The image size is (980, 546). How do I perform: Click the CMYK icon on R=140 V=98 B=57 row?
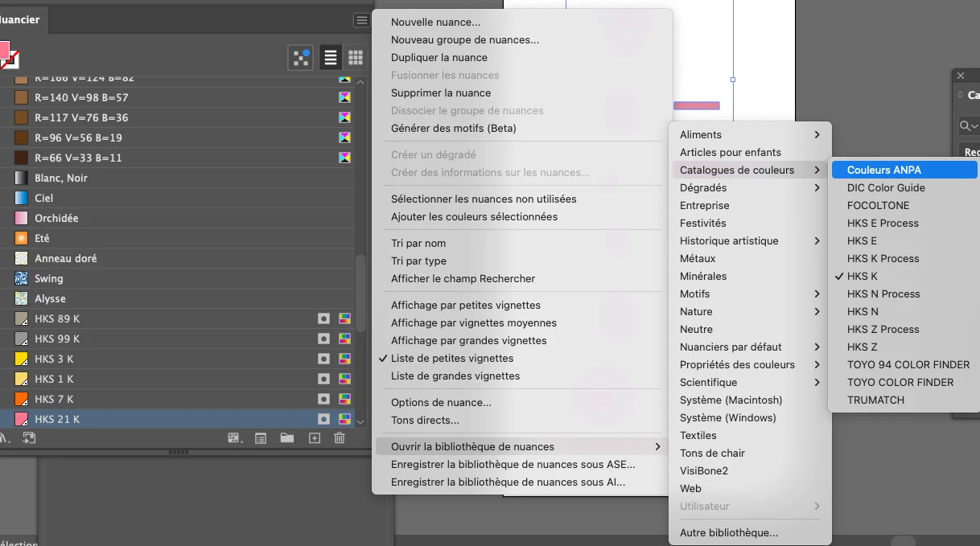344,97
